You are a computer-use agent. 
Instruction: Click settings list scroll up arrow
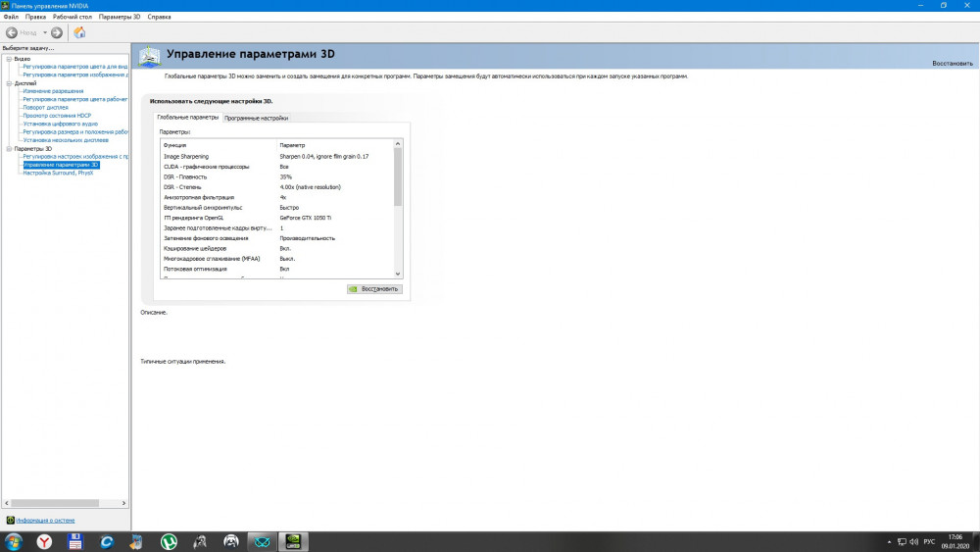(398, 144)
